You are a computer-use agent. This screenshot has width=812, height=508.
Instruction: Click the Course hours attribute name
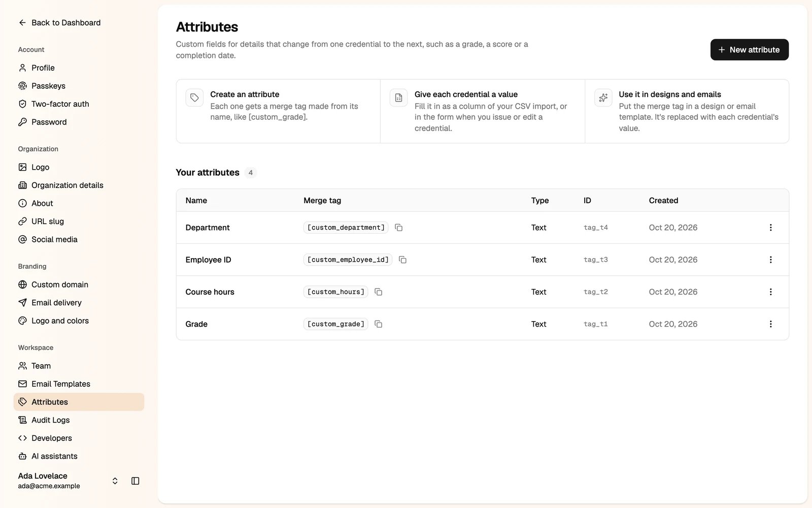(210, 292)
